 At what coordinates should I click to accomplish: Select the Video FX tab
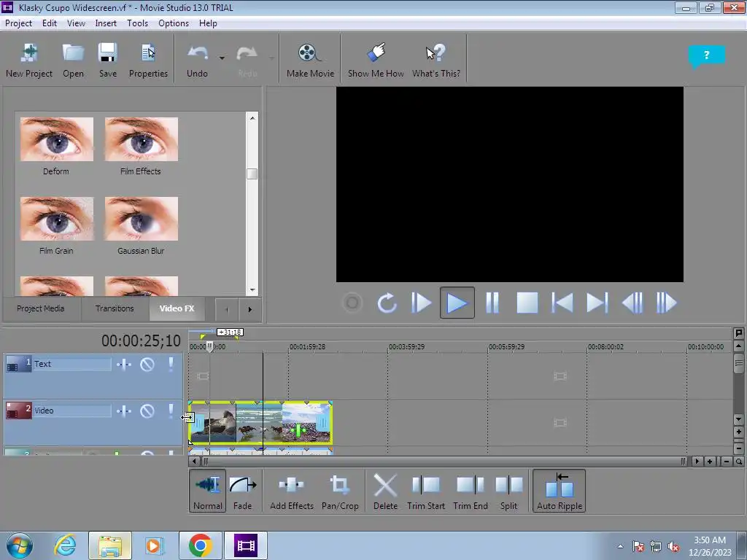(177, 308)
